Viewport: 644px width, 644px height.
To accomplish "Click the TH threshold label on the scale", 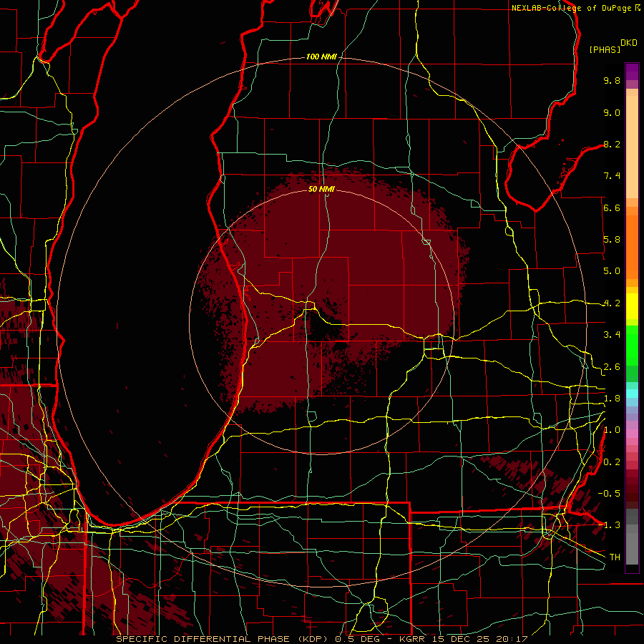I will [615, 557].
